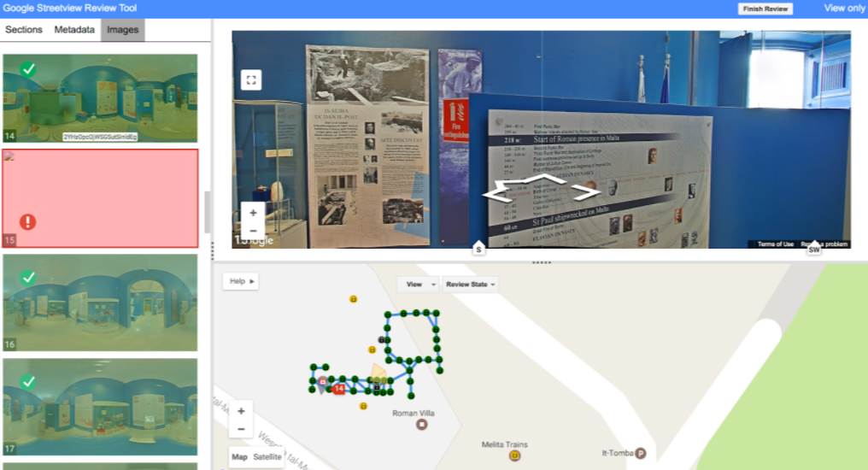Click the View only link
The height and width of the screenshot is (470, 868).
click(x=843, y=9)
